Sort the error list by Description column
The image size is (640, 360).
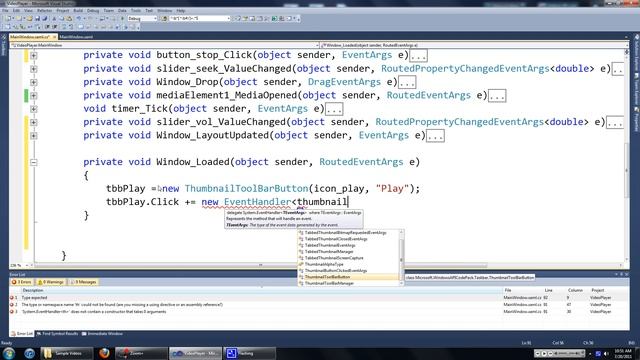[261, 291]
